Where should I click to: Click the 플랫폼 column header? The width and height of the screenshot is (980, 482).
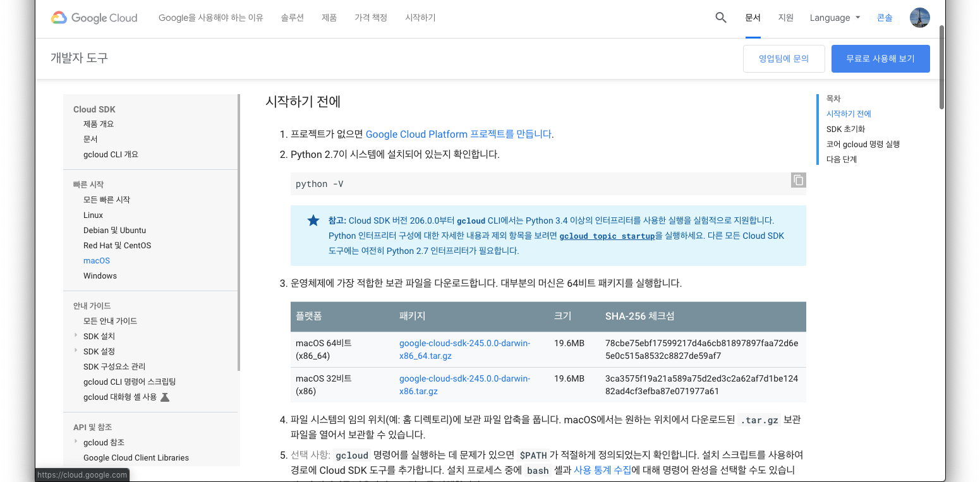click(x=308, y=316)
